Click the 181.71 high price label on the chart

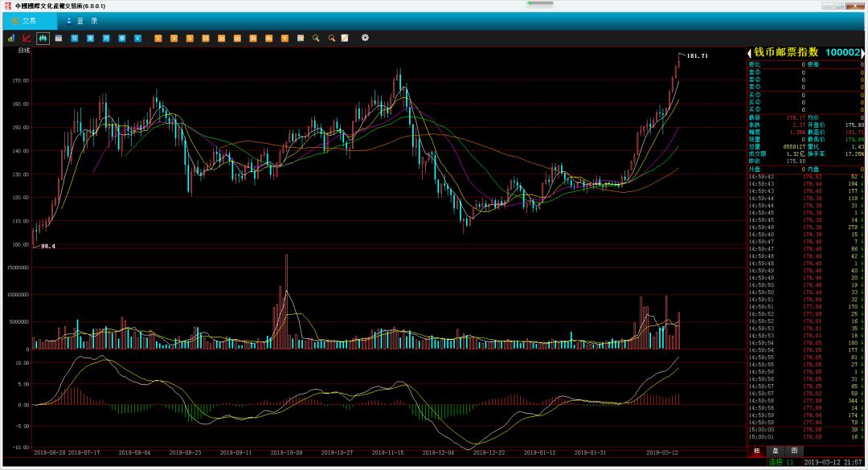pos(697,56)
